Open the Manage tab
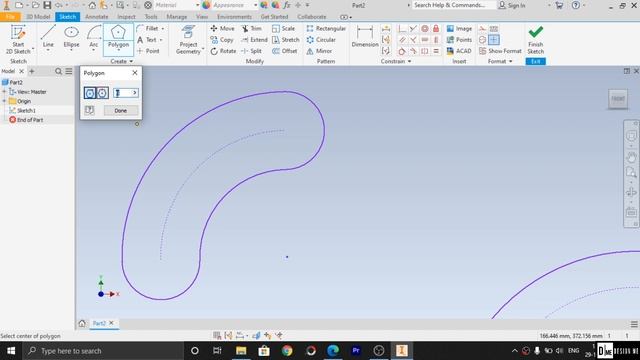The width and height of the screenshot is (640, 360). tap(177, 17)
